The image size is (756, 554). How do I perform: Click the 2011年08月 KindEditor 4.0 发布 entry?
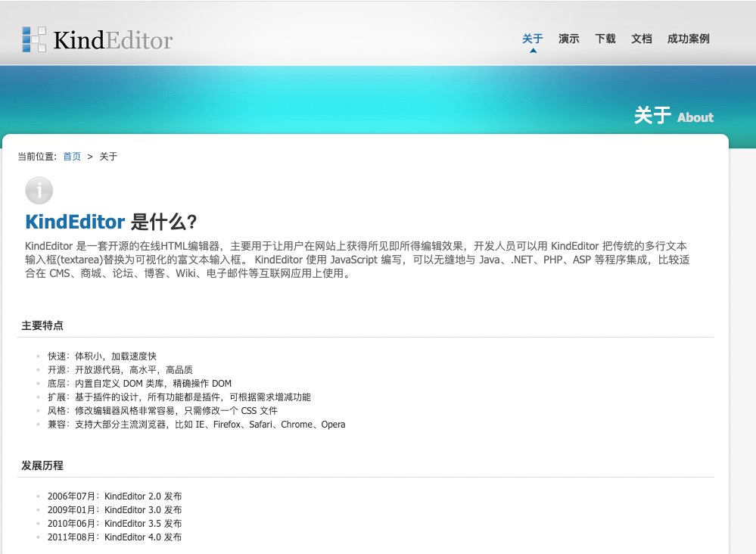coord(115,537)
